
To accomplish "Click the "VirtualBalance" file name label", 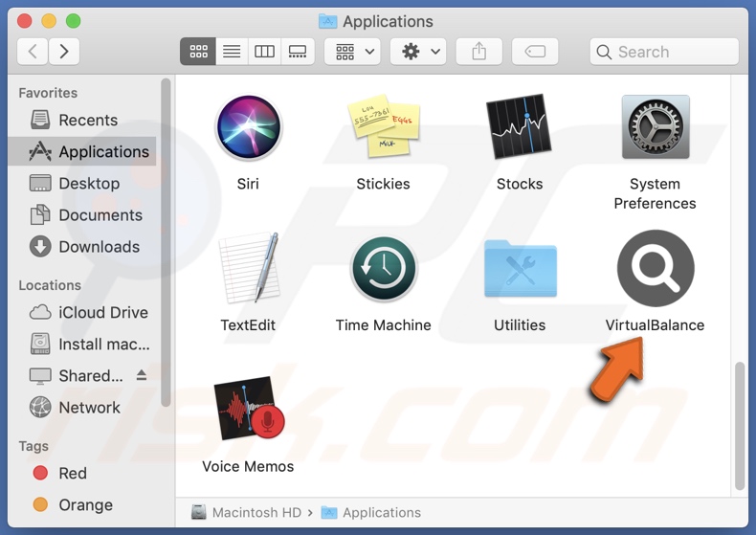I will [655, 325].
